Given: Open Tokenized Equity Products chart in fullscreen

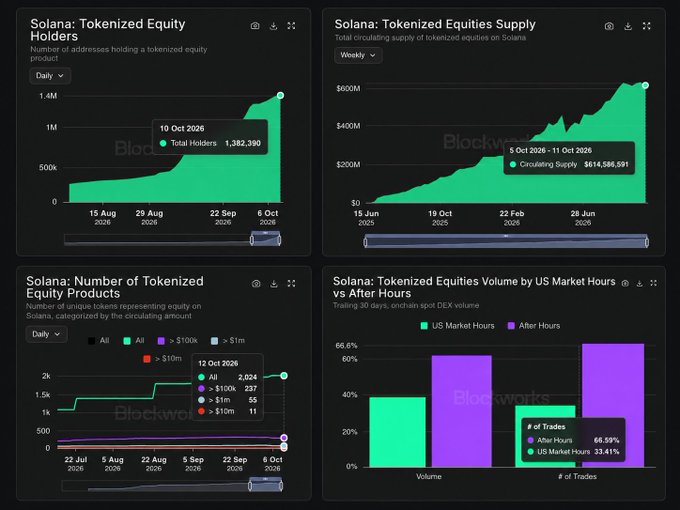Looking at the screenshot, I should (291, 284).
